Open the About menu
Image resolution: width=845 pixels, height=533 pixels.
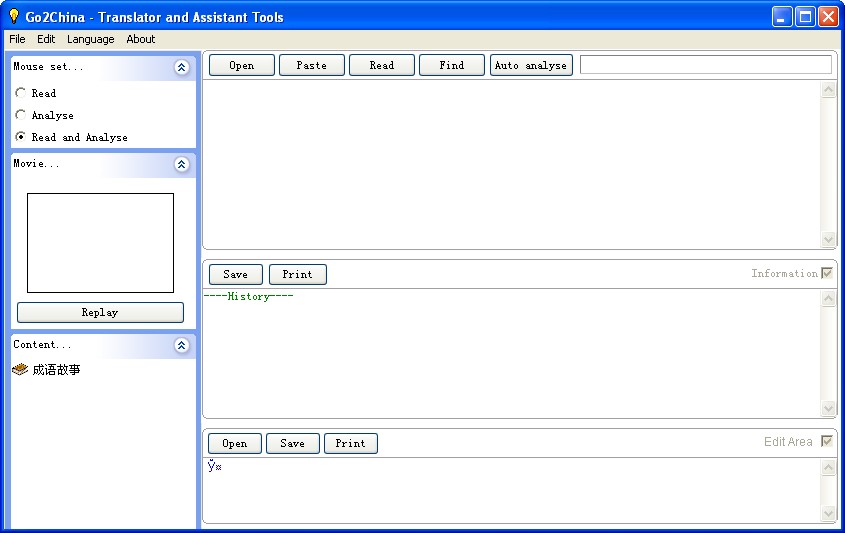coord(141,39)
